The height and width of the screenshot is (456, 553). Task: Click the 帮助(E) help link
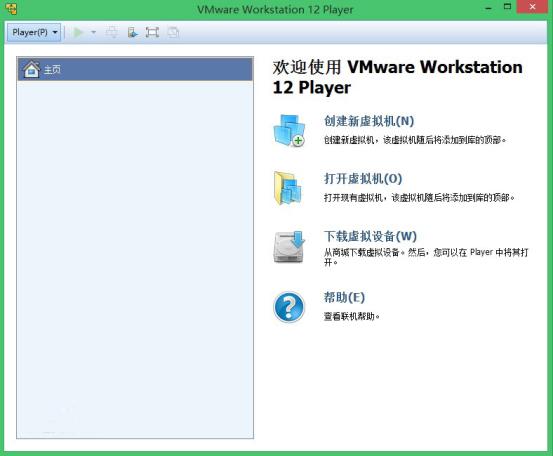coord(344,297)
